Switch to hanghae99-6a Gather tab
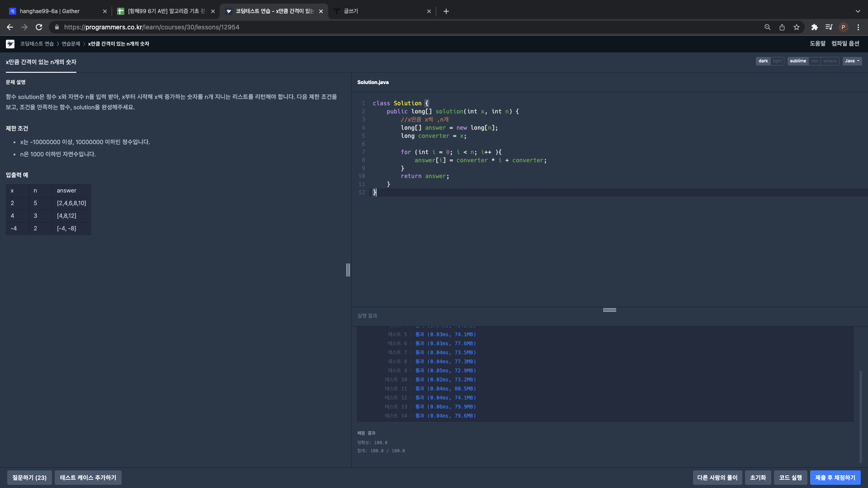Image resolution: width=868 pixels, height=488 pixels. [50, 11]
